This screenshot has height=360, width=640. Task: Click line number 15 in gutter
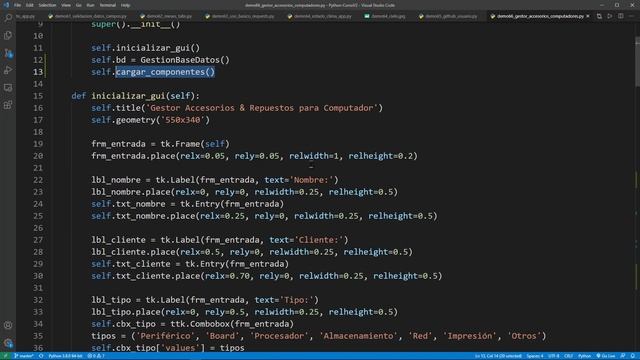point(38,96)
